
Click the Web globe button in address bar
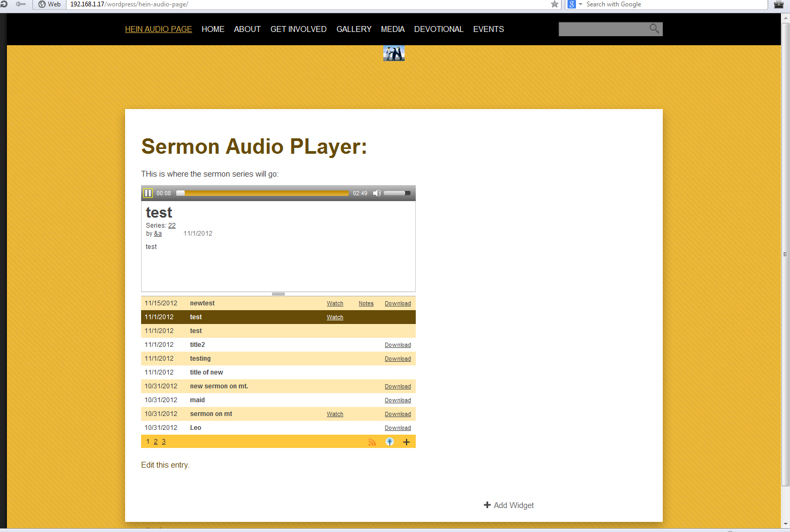[49, 4]
